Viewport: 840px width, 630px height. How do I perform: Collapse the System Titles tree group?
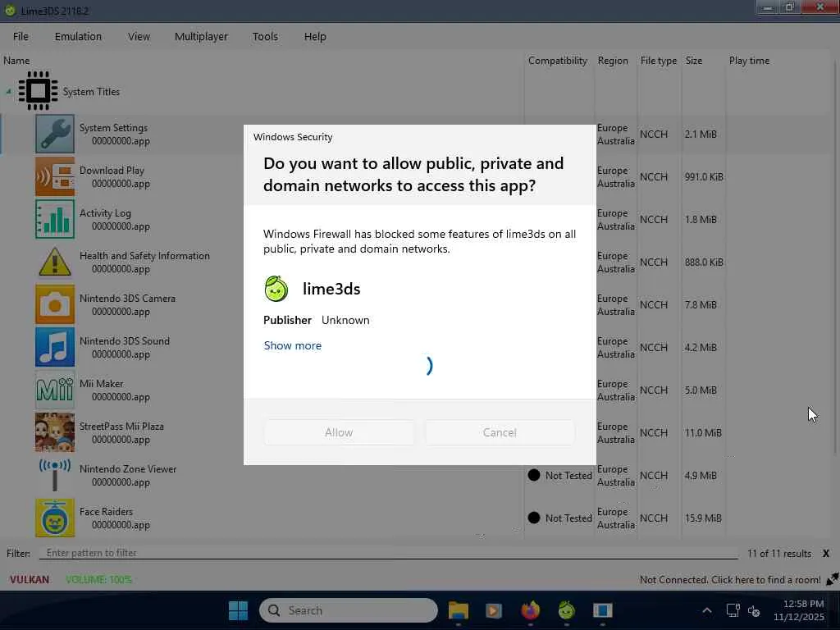pyautogui.click(x=8, y=92)
